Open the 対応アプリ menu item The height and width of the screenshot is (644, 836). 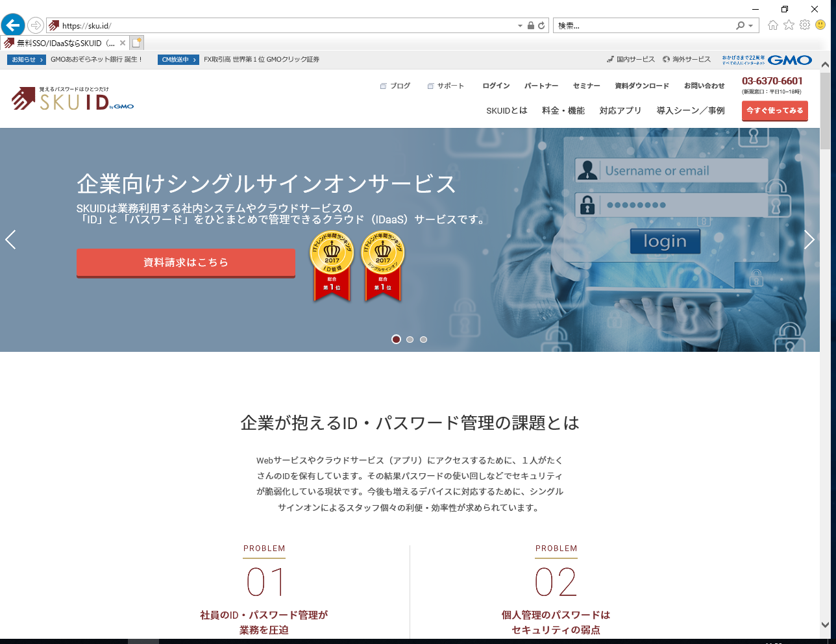point(621,110)
